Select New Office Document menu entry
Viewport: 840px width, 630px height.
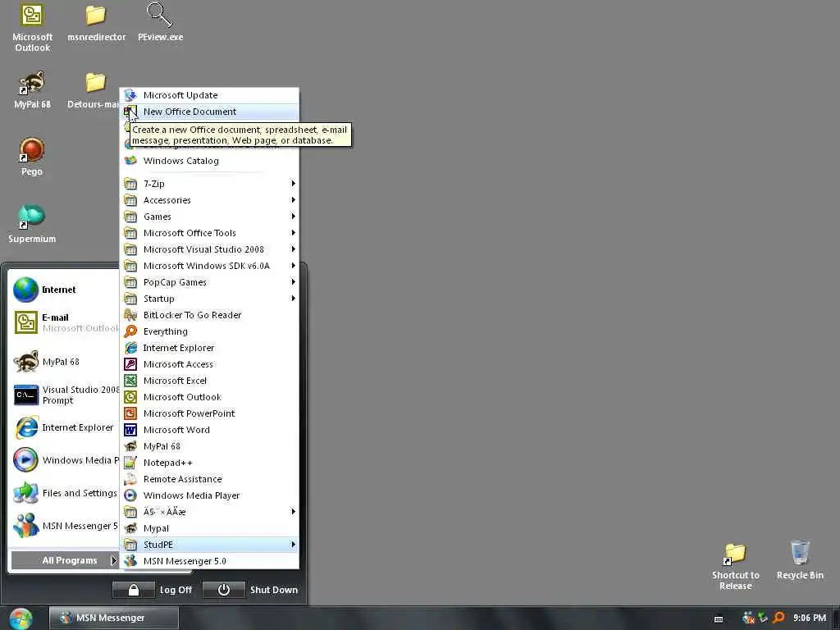209,112
